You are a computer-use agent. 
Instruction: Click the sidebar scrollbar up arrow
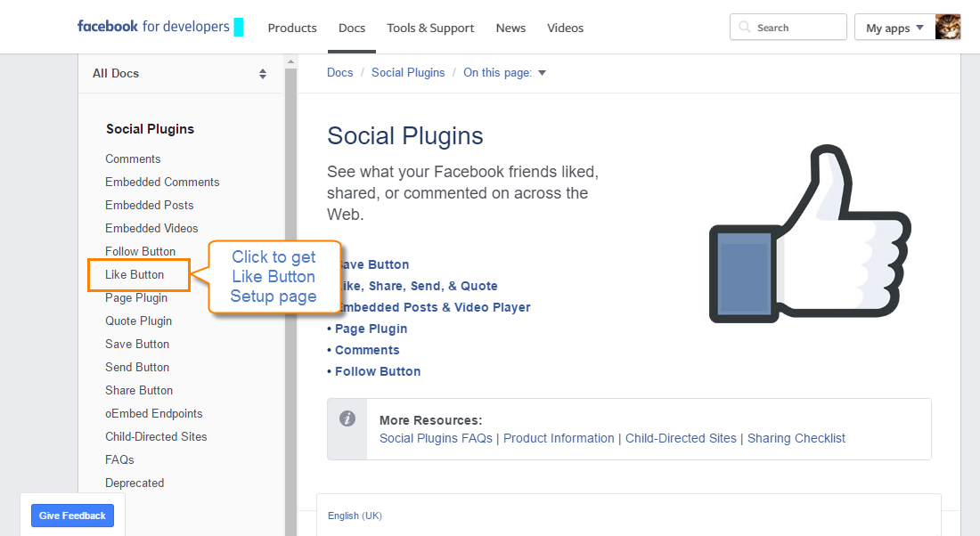click(x=290, y=61)
